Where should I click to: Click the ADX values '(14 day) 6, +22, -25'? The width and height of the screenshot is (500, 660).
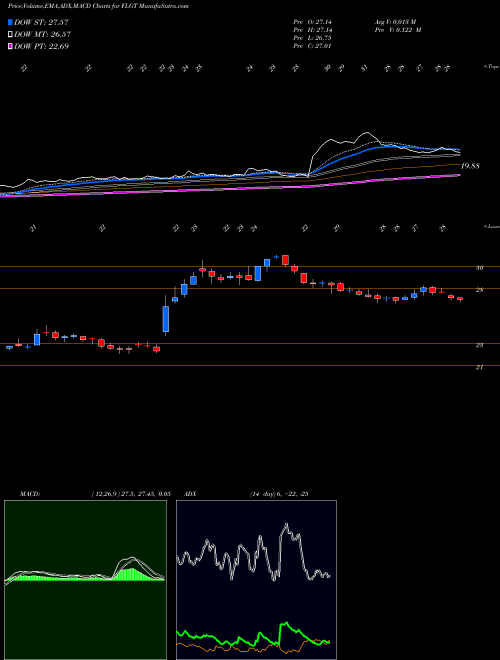click(x=277, y=494)
